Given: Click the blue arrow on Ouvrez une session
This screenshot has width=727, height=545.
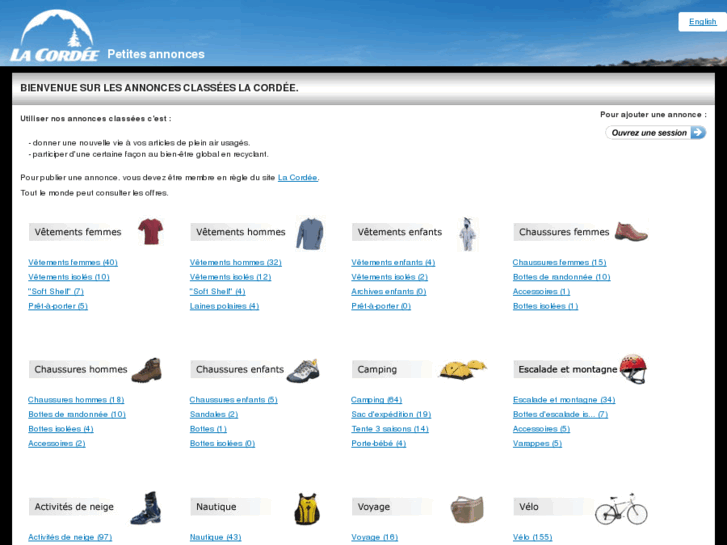Looking at the screenshot, I should (698, 133).
